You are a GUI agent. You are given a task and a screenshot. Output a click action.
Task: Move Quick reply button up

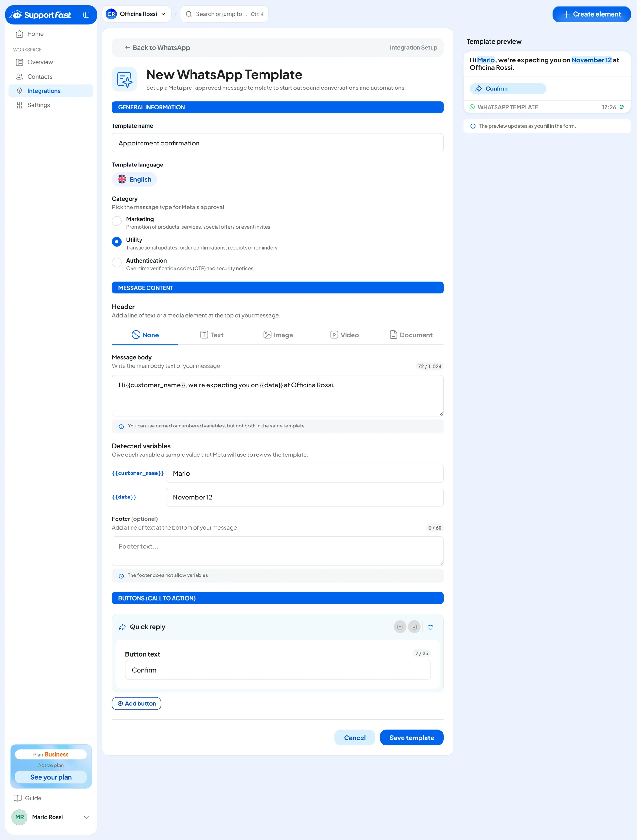click(400, 627)
